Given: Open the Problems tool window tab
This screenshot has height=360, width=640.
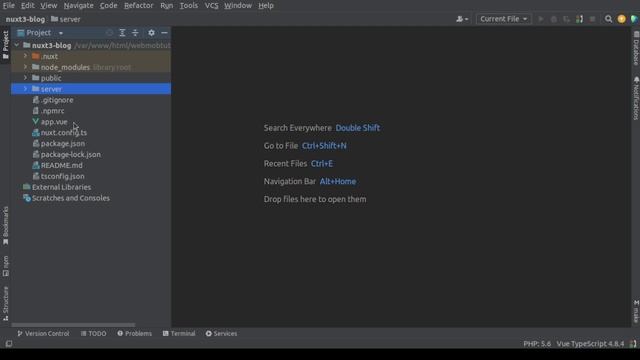Looking at the screenshot, I should coord(134,333).
